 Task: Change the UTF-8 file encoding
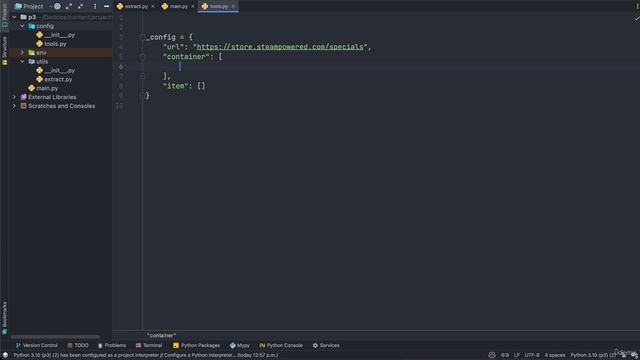532,355
